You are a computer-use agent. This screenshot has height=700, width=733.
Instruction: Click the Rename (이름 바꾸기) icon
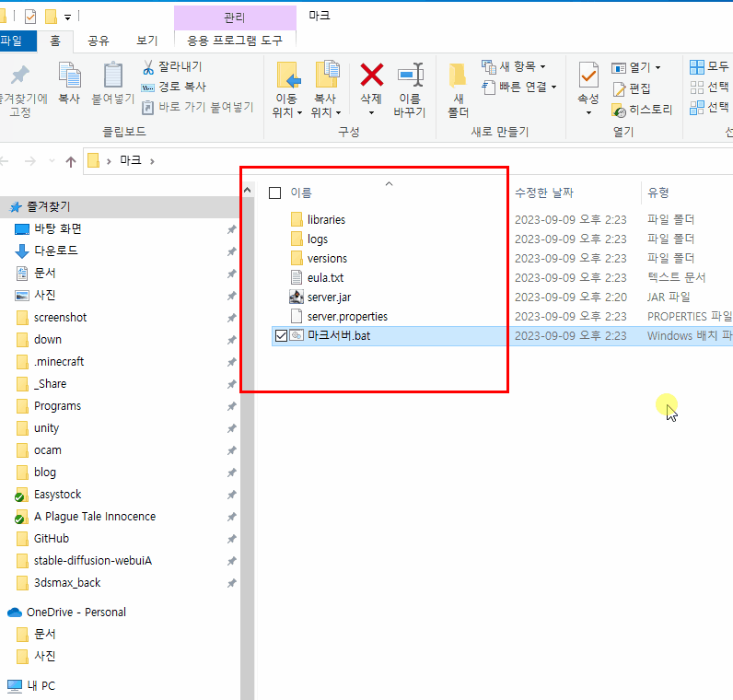coord(411,75)
